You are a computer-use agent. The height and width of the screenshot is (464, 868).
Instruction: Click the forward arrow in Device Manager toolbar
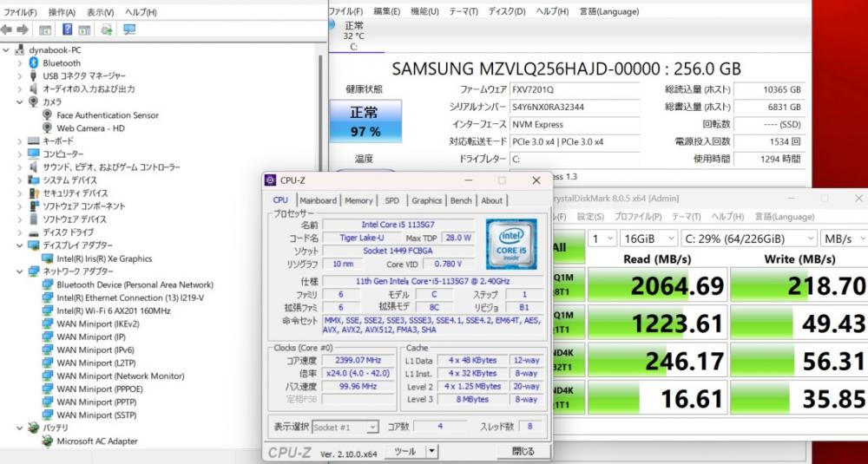coord(23,29)
